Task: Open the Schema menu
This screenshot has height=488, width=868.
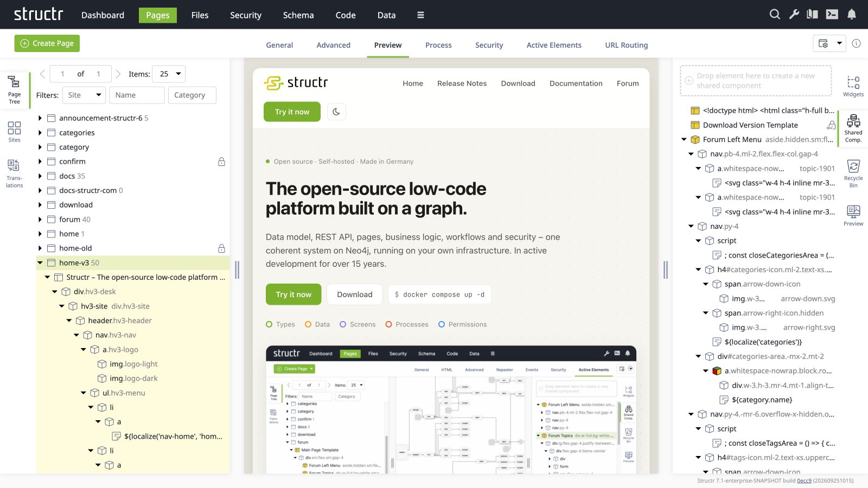Action: tap(298, 15)
